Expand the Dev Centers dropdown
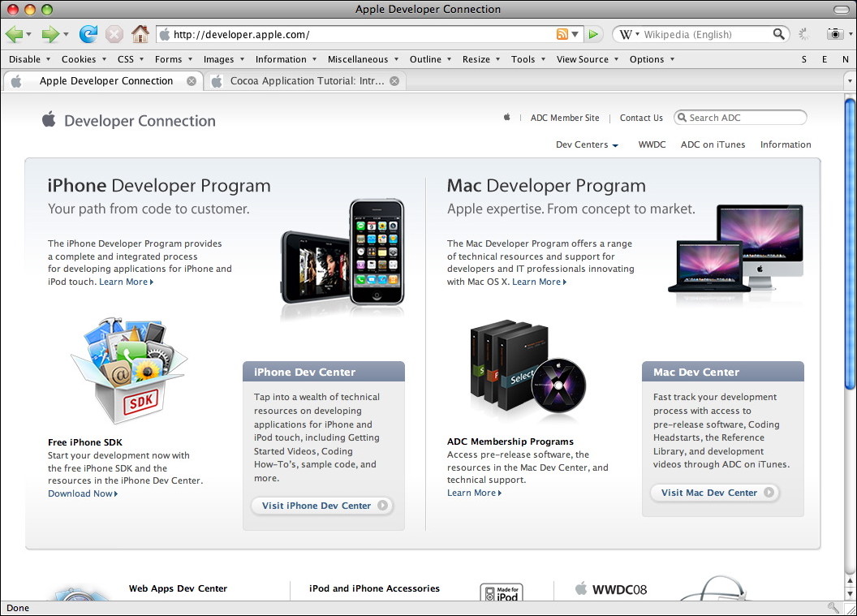 586,144
